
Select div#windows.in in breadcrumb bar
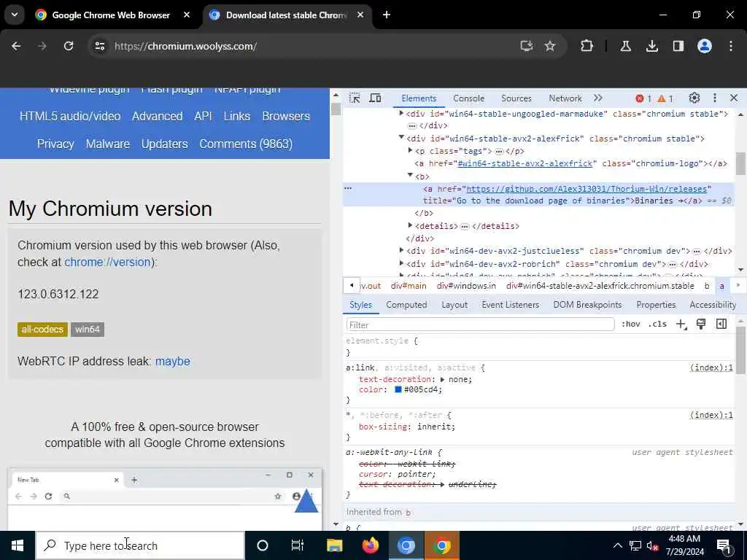(x=466, y=286)
